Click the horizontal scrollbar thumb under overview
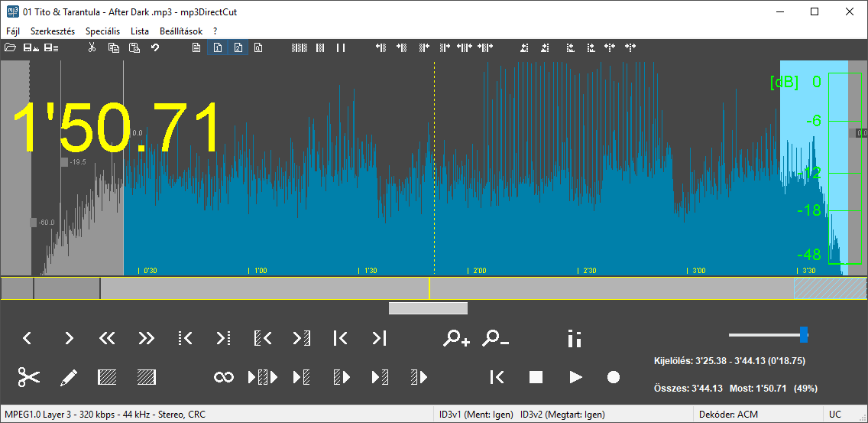Screen dimensions: 868x423 (x=428, y=308)
